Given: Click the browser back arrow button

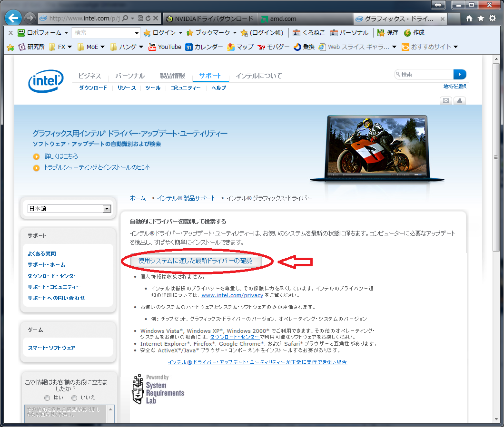Looking at the screenshot, I should [x=13, y=18].
